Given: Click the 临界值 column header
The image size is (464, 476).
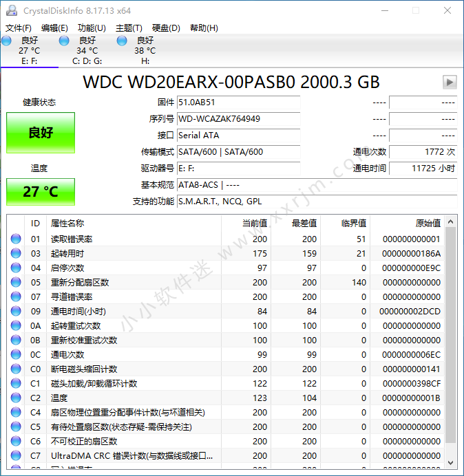Looking at the screenshot, I should coord(345,223).
